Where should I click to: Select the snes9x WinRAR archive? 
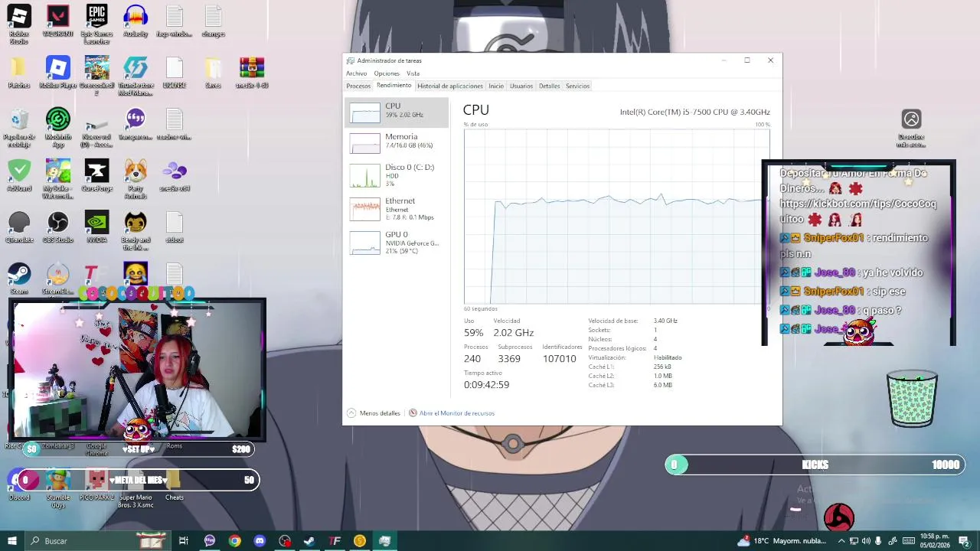(252, 73)
